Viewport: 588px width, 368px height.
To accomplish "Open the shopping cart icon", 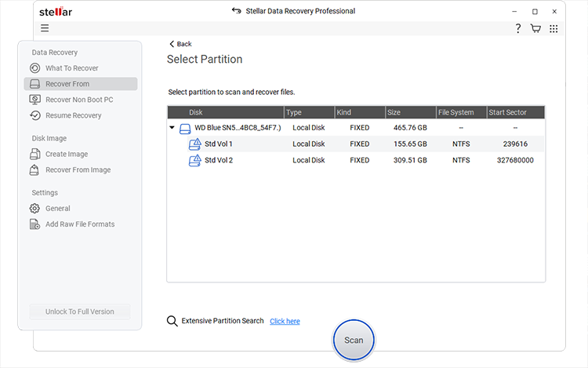I will click(536, 28).
